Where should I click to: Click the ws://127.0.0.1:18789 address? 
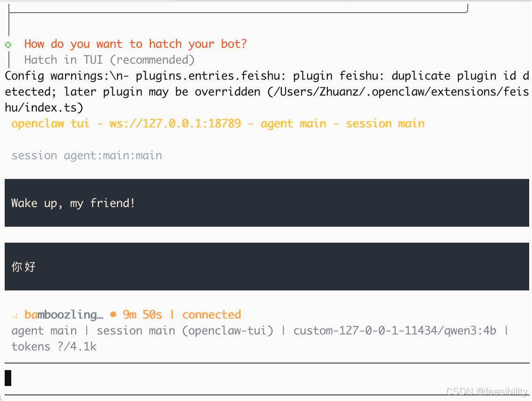click(175, 124)
